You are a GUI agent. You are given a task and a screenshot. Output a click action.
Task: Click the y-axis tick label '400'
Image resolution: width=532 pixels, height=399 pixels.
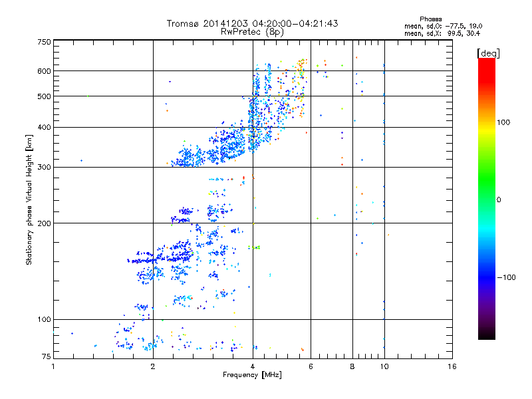coord(44,127)
